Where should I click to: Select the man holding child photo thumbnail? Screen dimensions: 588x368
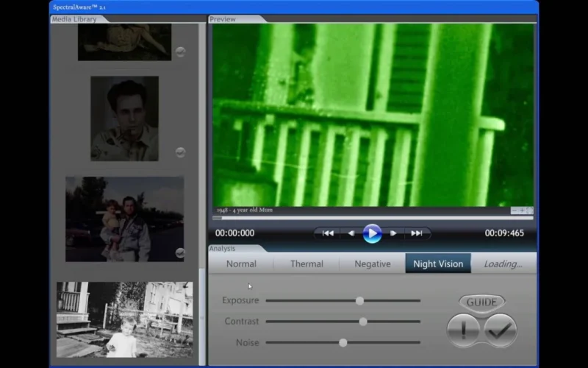124,219
